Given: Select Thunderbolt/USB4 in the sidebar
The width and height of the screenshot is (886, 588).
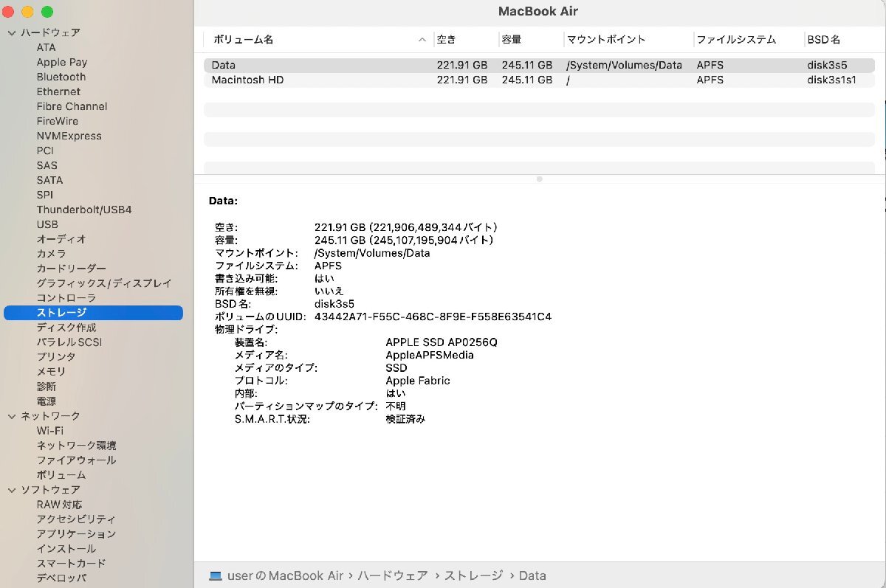Looking at the screenshot, I should pos(84,210).
